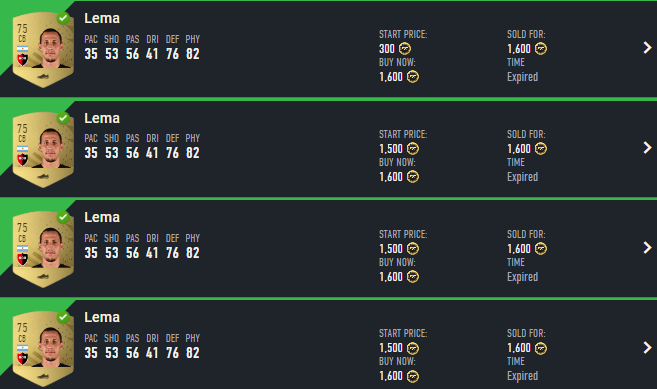Click the third row's Buy Now coin icon

tap(413, 277)
